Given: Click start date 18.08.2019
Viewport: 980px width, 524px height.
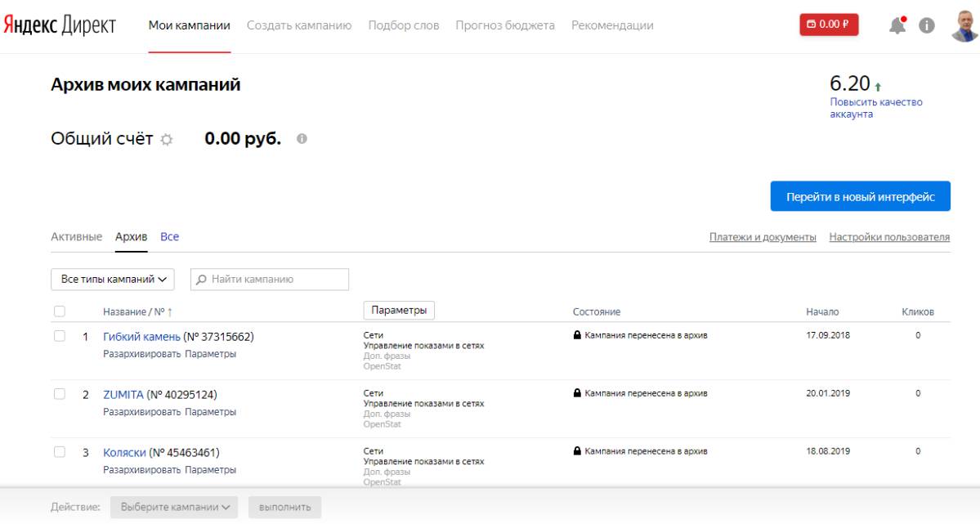Looking at the screenshot, I should (x=827, y=451).
